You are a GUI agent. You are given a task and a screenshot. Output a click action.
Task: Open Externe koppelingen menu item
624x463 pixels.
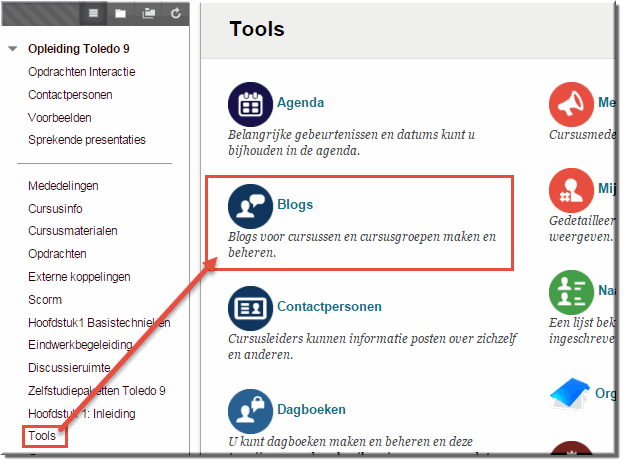click(x=79, y=277)
